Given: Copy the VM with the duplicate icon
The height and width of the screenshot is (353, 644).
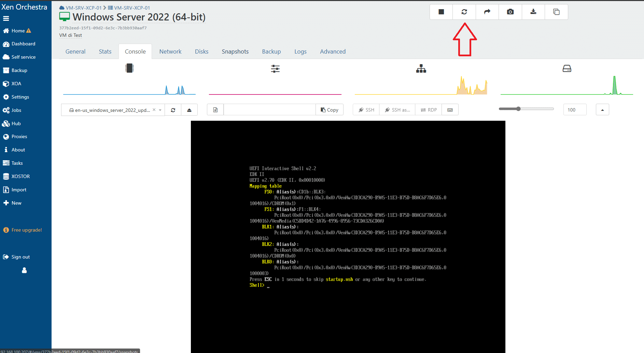Looking at the screenshot, I should 556,12.
